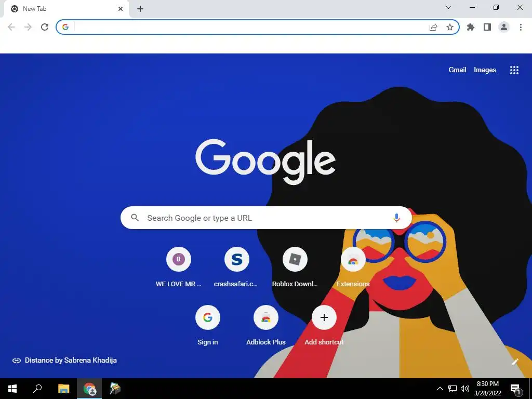The image size is (532, 399).
Task: Open the Chrome profile avatar menu
Action: coord(504,27)
